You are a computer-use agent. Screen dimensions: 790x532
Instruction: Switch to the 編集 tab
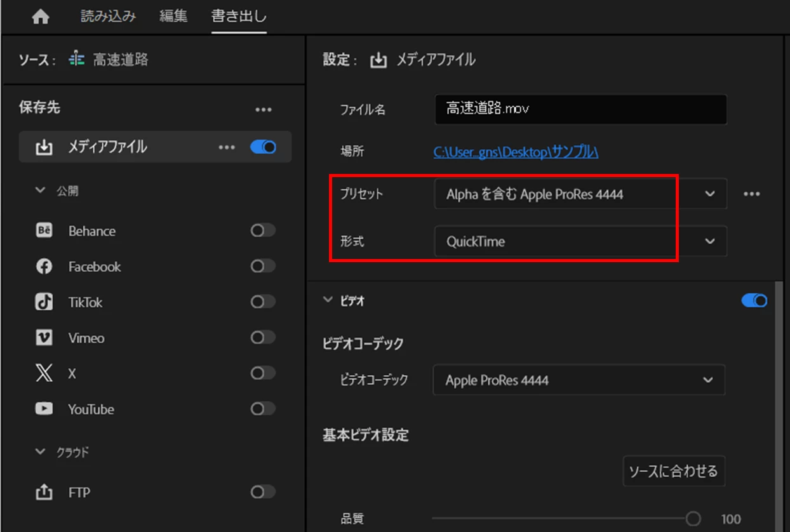coord(173,17)
